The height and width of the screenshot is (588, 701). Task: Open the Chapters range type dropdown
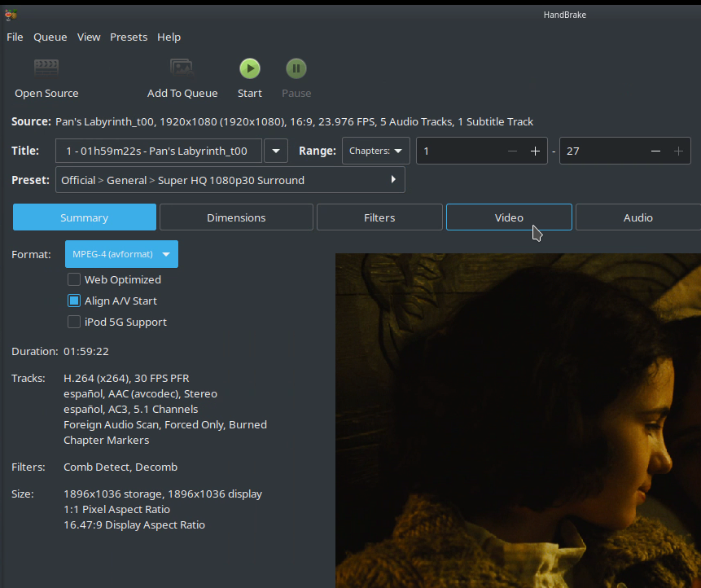[376, 151]
